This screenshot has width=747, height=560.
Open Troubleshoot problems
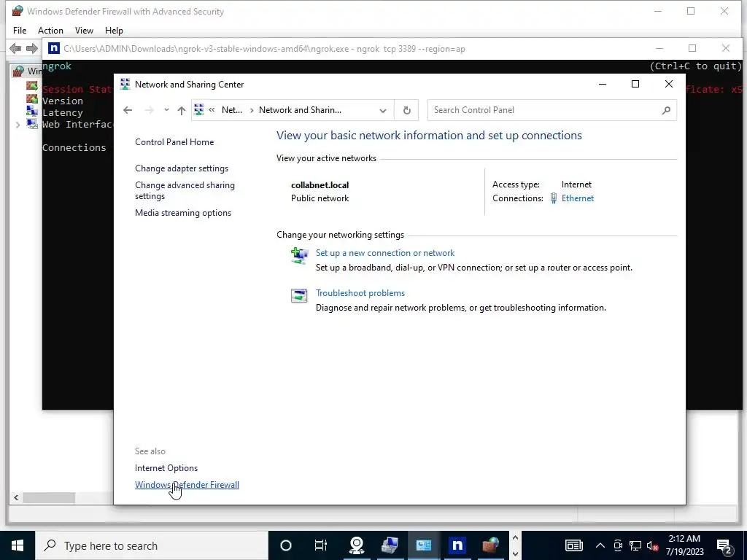(360, 293)
